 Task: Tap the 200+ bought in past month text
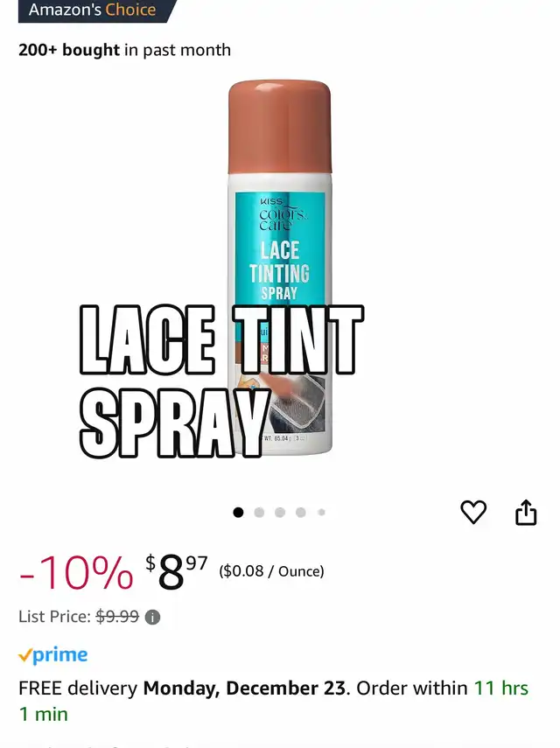click(124, 50)
